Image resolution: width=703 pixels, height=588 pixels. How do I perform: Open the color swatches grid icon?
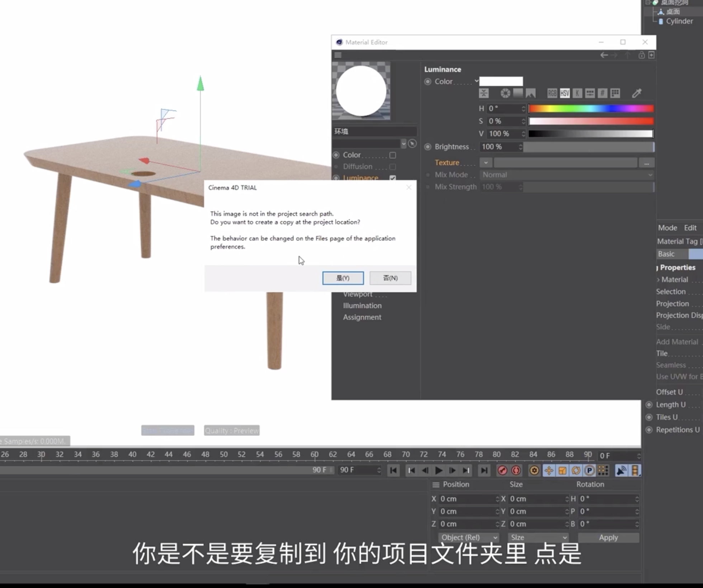[615, 93]
